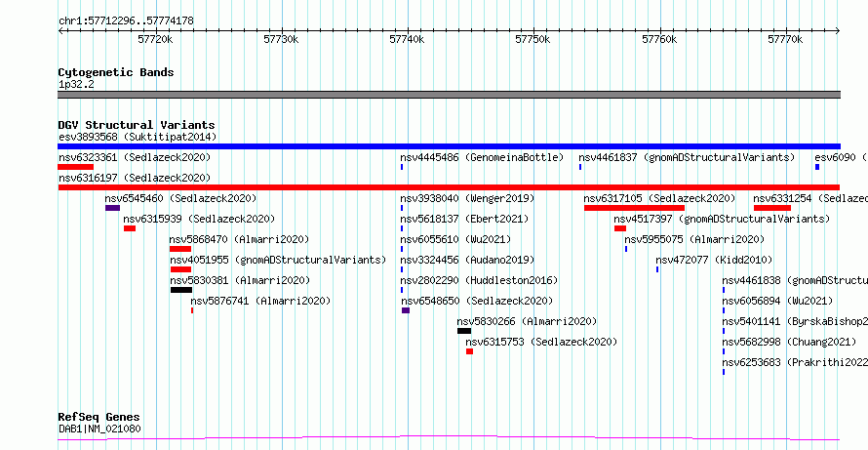Open the nsv6315753 (Sedlazeck2020) label
The image size is (868, 450).
(x=541, y=342)
